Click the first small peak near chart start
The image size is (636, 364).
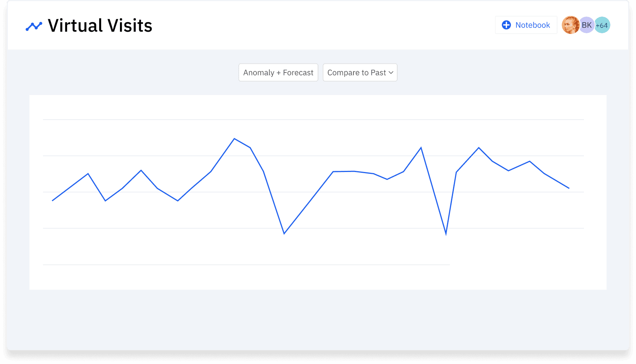pos(88,174)
